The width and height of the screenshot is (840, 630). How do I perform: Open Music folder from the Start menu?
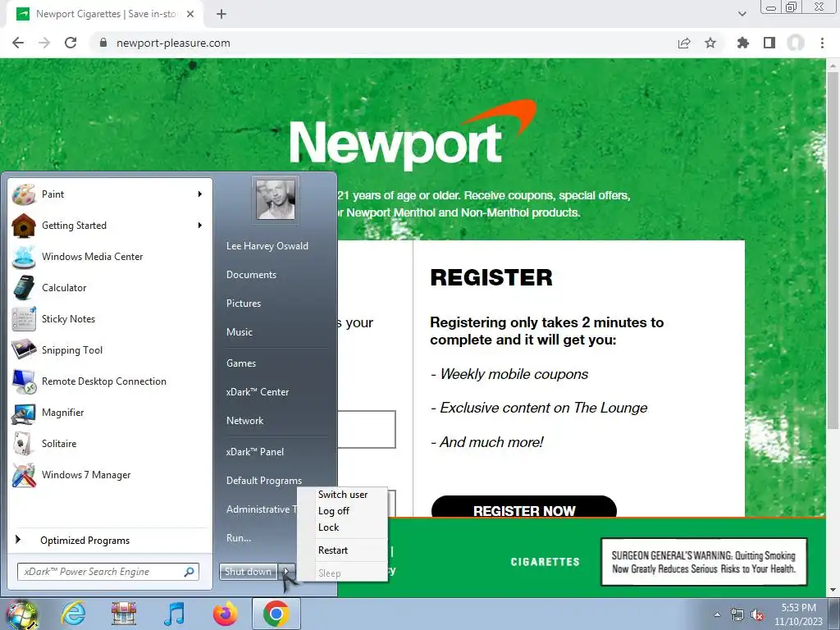coord(240,332)
